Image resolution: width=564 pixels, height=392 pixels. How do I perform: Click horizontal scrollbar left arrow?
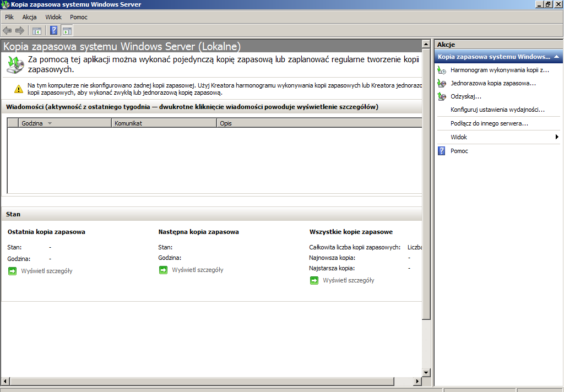pos(6,381)
